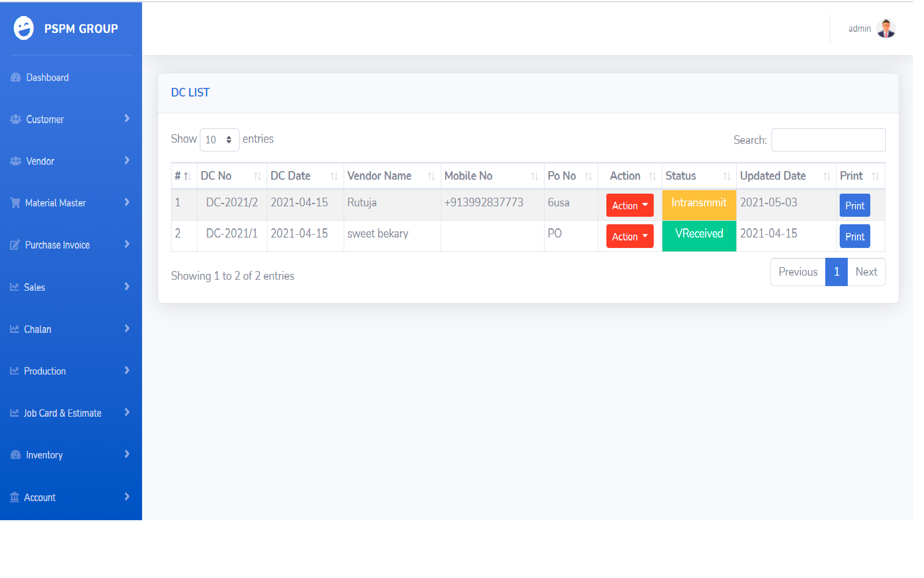
Task: Click the Customer users icon in sidebar
Action: (x=16, y=119)
